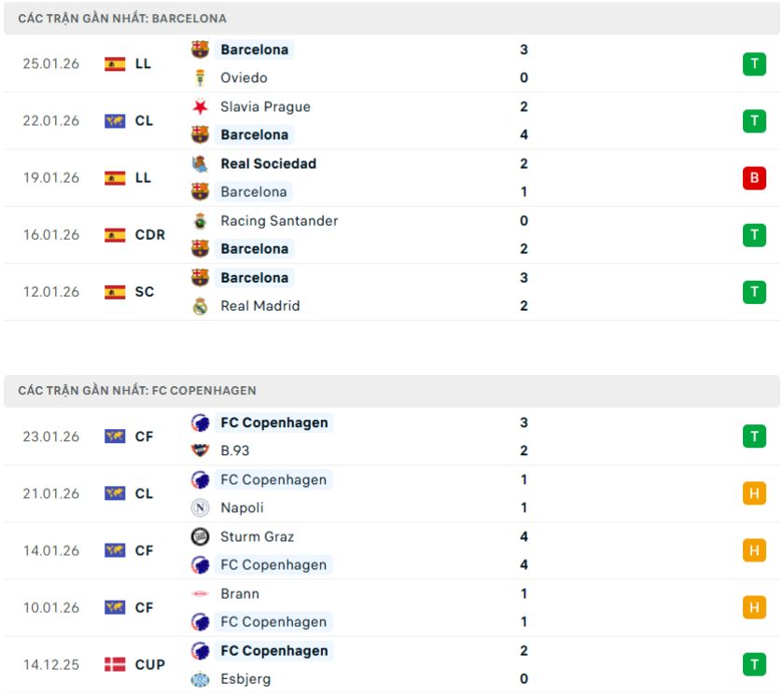Click the Napoli club logo
784x693 pixels.
200,508
